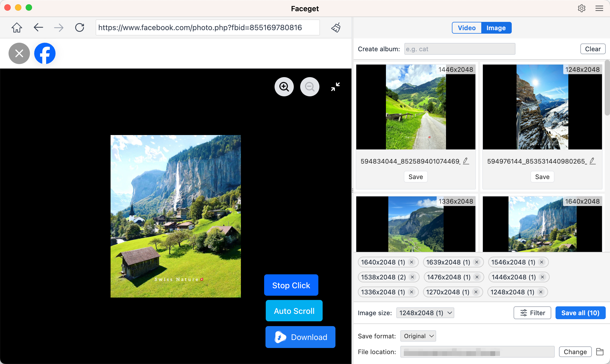
Task: Remove the 1538x2048 (2) size filter tag
Action: 412,277
